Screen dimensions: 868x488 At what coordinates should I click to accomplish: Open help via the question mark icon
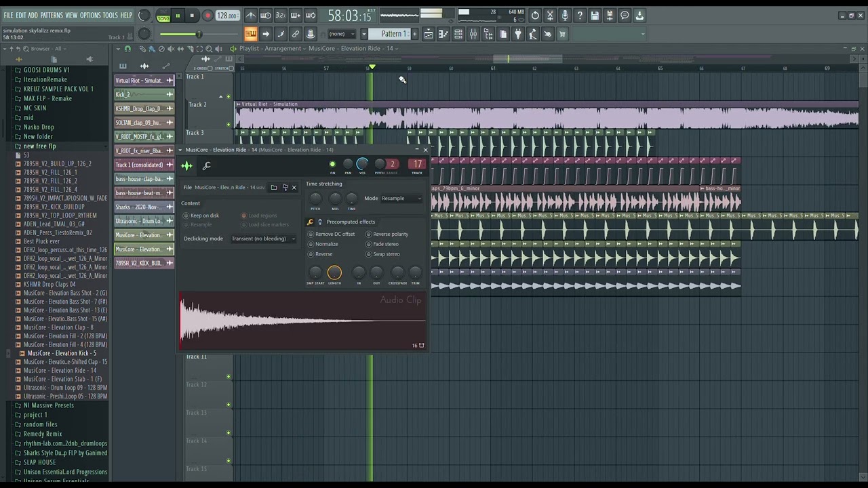(x=580, y=16)
